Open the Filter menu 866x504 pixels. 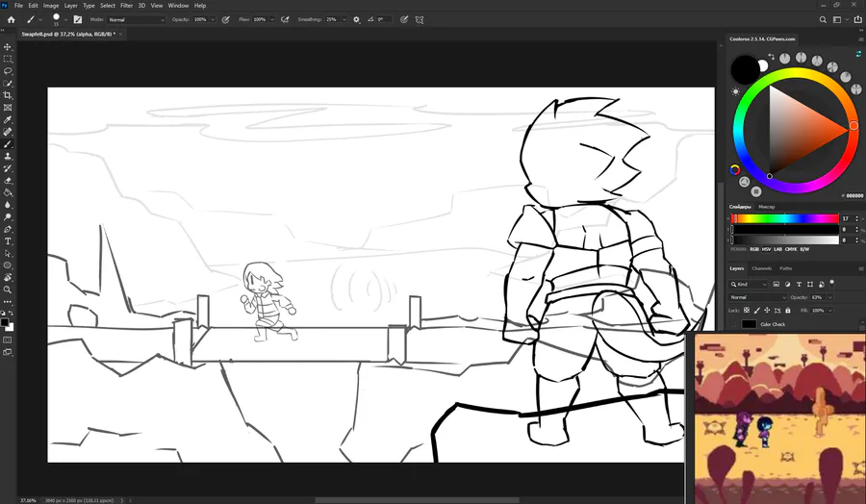[x=126, y=6]
